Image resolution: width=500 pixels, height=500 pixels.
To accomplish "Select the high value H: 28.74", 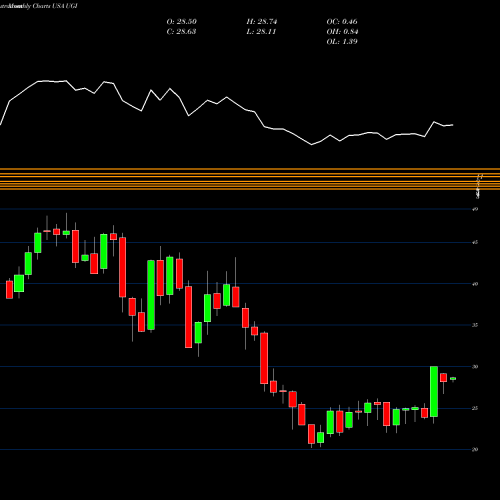I will 262,22.
